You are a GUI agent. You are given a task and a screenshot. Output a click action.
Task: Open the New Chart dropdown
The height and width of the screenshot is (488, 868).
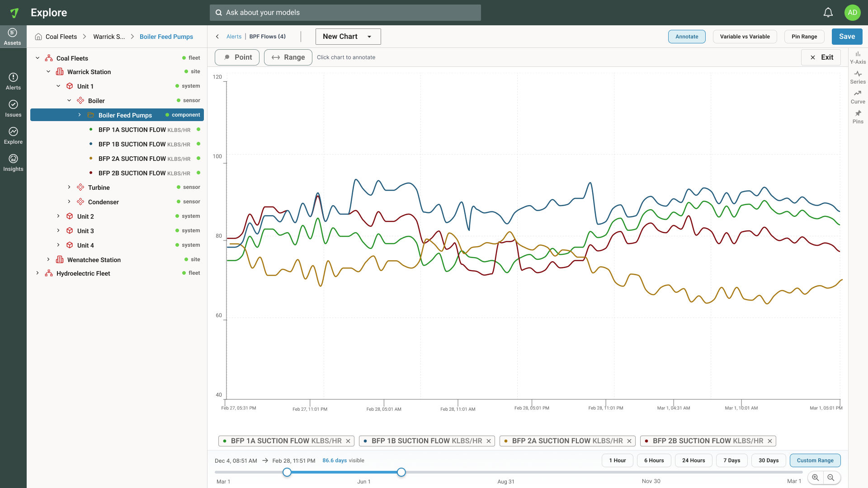coord(348,37)
